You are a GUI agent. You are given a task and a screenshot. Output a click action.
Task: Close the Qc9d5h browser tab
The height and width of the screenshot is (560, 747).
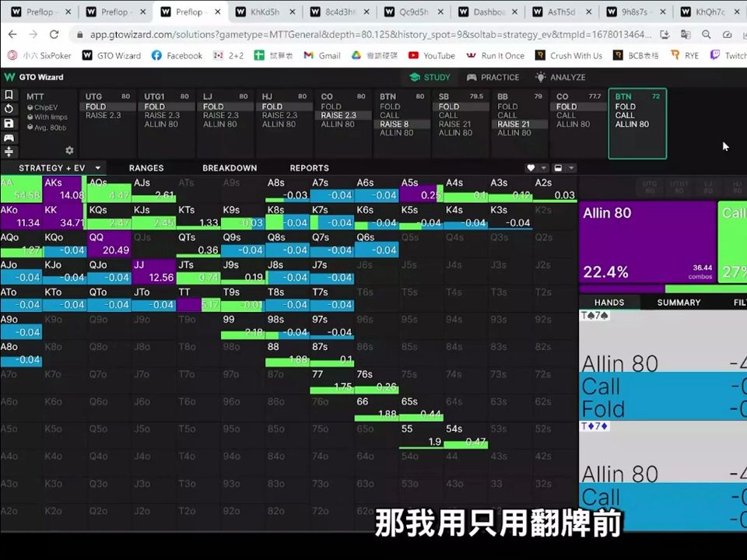(440, 12)
